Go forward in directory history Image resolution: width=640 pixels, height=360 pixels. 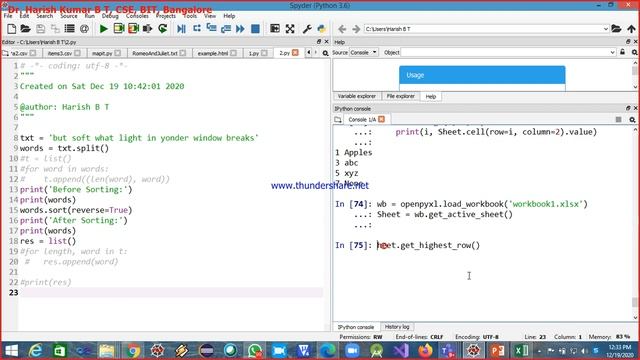pyautogui.click(x=356, y=29)
